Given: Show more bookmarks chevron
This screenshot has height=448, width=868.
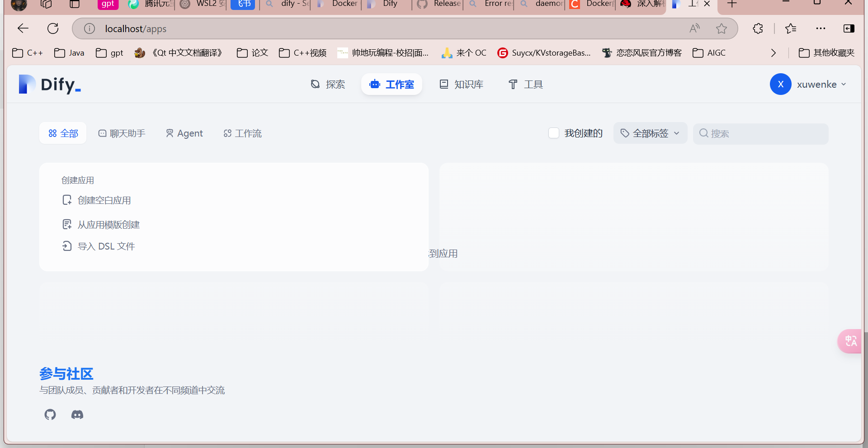Looking at the screenshot, I should click(774, 53).
